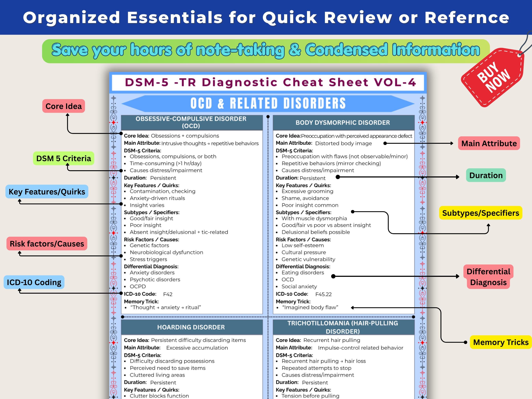Click 'Excessive accumulation' in Hoarding Disorder
532x399 pixels.
[197, 348]
